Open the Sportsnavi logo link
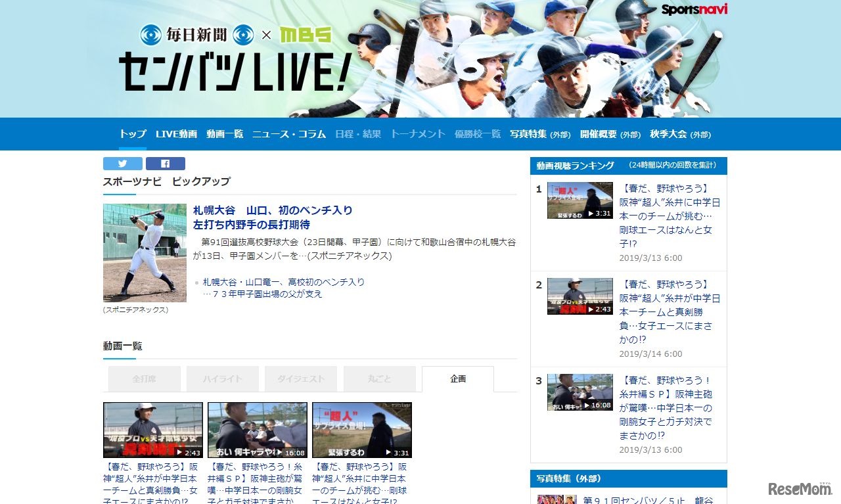 (694, 9)
